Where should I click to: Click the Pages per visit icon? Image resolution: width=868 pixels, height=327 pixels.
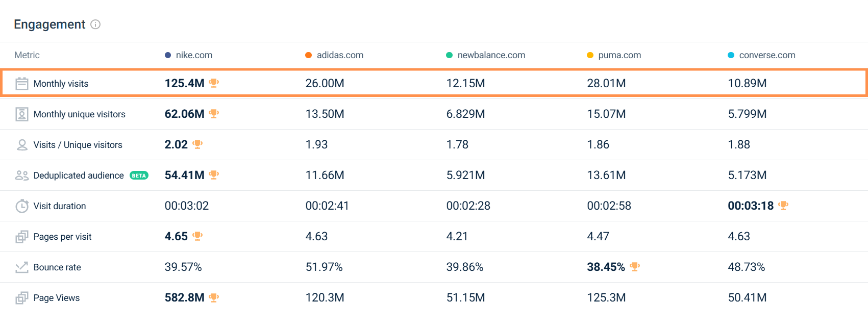[x=22, y=237]
